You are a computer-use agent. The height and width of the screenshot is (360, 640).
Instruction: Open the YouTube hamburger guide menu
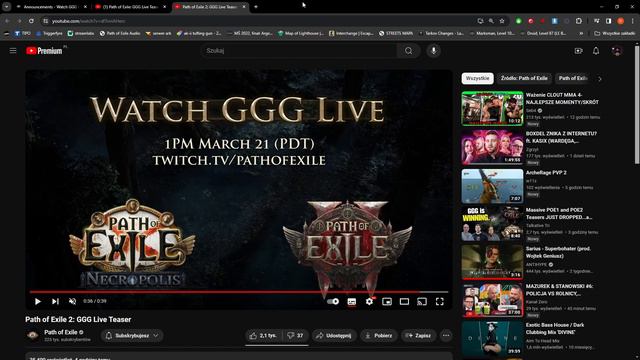[13, 51]
